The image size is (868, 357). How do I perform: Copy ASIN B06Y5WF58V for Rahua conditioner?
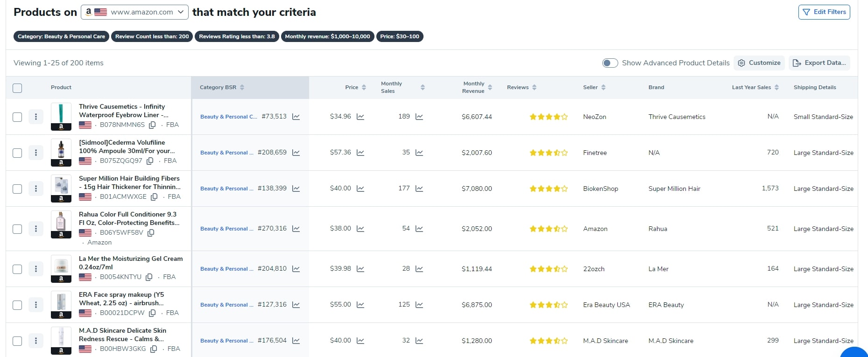pos(151,233)
